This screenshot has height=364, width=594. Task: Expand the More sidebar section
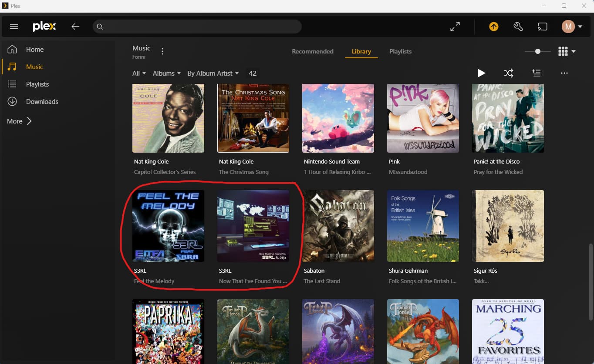pyautogui.click(x=19, y=121)
